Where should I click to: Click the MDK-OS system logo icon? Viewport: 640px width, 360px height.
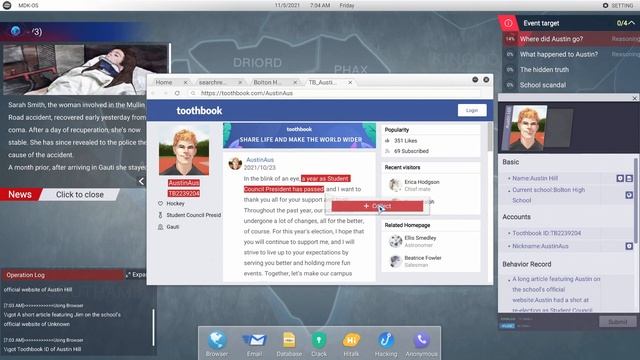(x=7, y=5)
